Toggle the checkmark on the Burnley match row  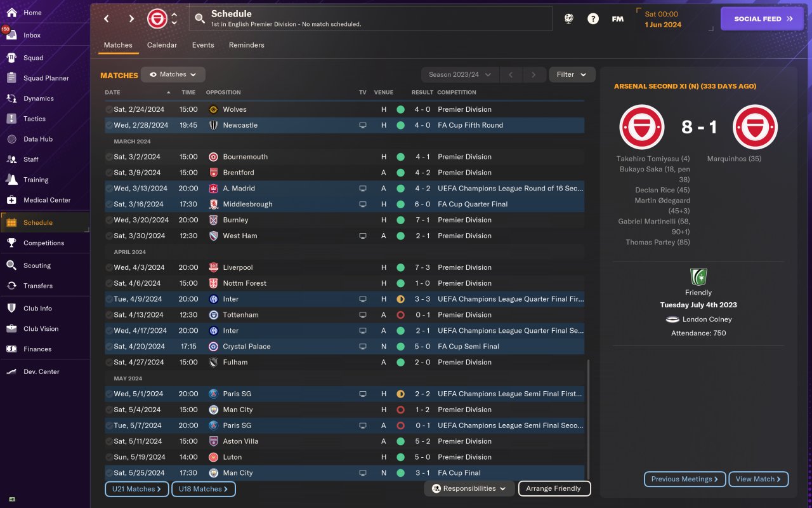[x=109, y=220]
